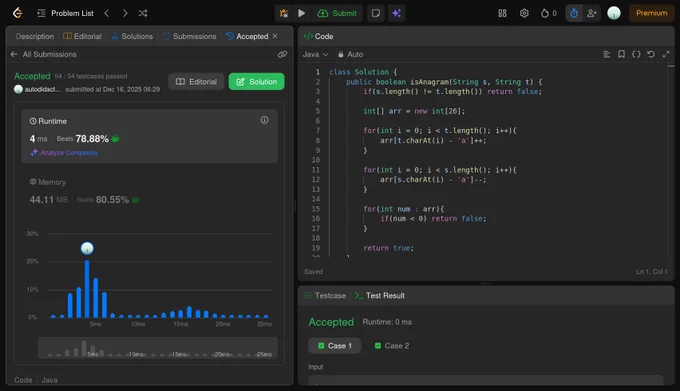
Task: Click the 'Ln 1, Col 1' status text
Action: [652, 272]
